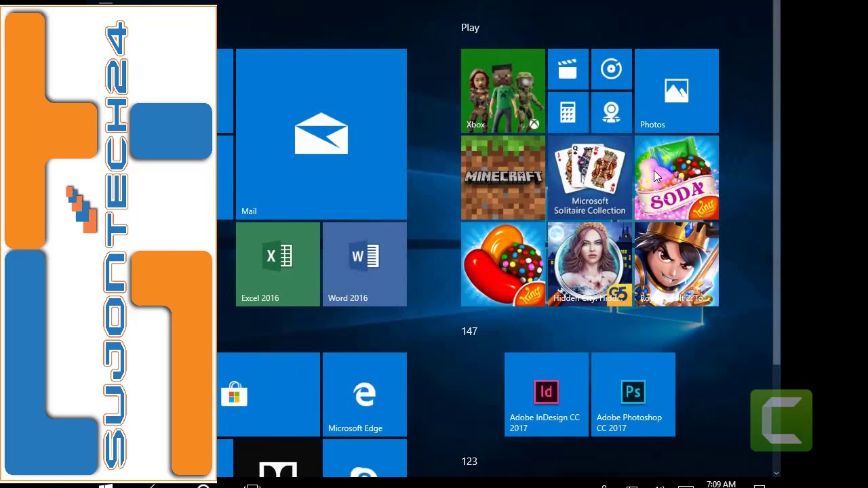Image resolution: width=868 pixels, height=488 pixels.
Task: Open the Royal Revolt 2 tile
Action: [677, 264]
